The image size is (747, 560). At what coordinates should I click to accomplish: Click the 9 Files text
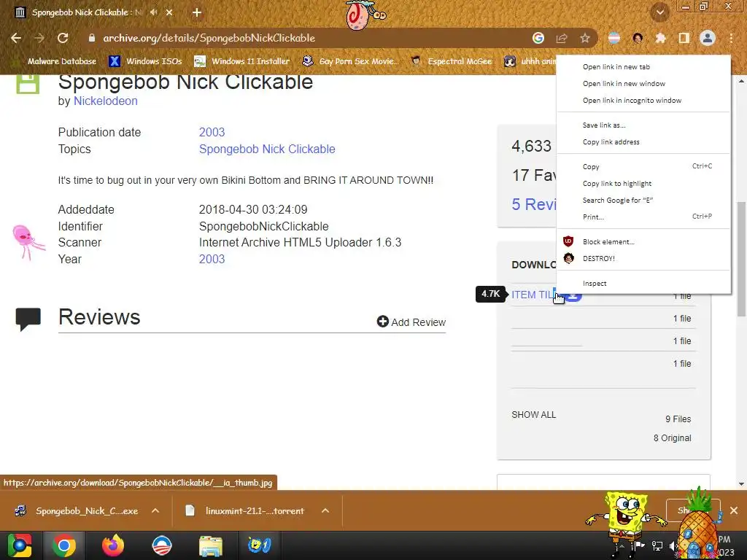(678, 419)
